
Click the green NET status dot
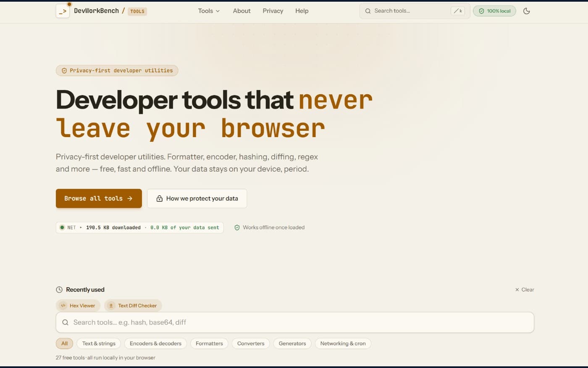[62, 228]
